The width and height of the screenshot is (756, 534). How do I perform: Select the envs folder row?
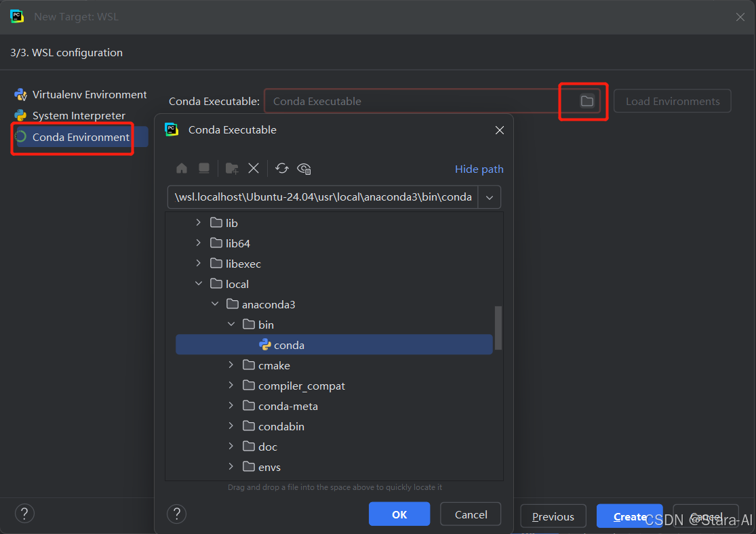pyautogui.click(x=334, y=466)
